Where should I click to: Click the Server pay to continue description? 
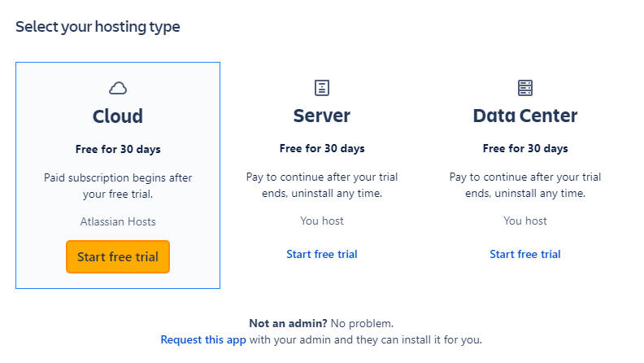pos(322,185)
